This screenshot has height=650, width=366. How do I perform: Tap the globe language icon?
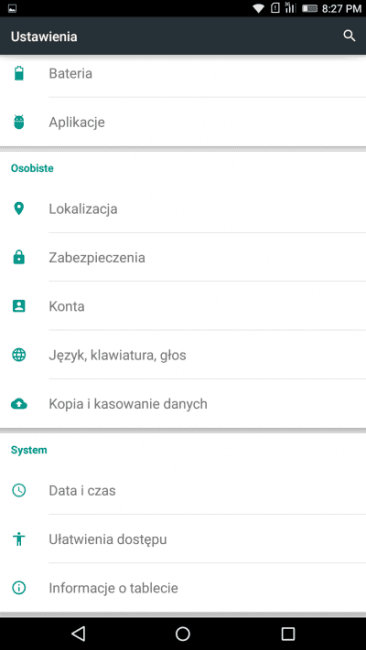tap(19, 355)
